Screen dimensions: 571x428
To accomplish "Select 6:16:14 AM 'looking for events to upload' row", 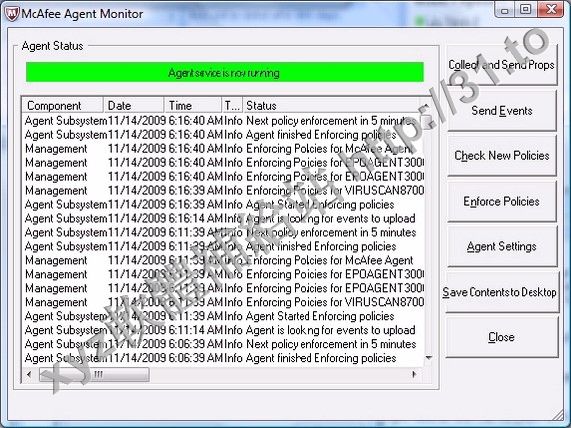I will pyautogui.click(x=224, y=218).
